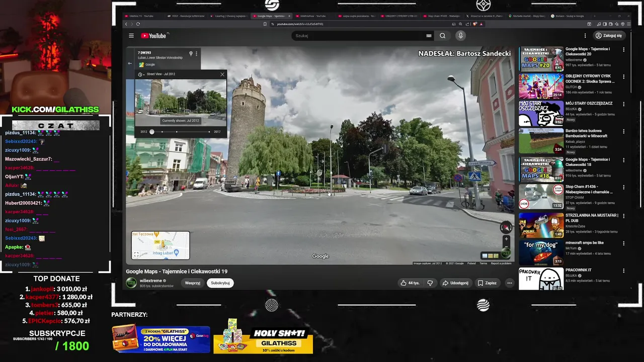Open the on-screen keyboard icon in search

[429, 36]
